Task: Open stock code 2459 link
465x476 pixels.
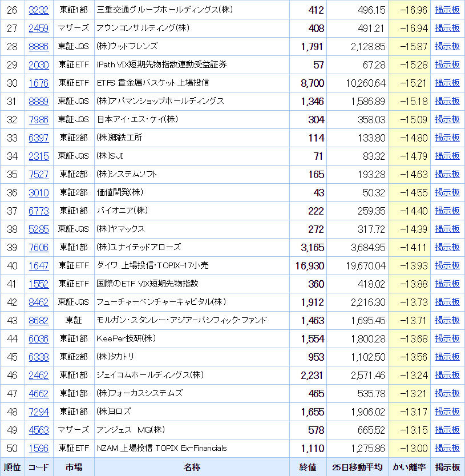Action: pos(39,29)
